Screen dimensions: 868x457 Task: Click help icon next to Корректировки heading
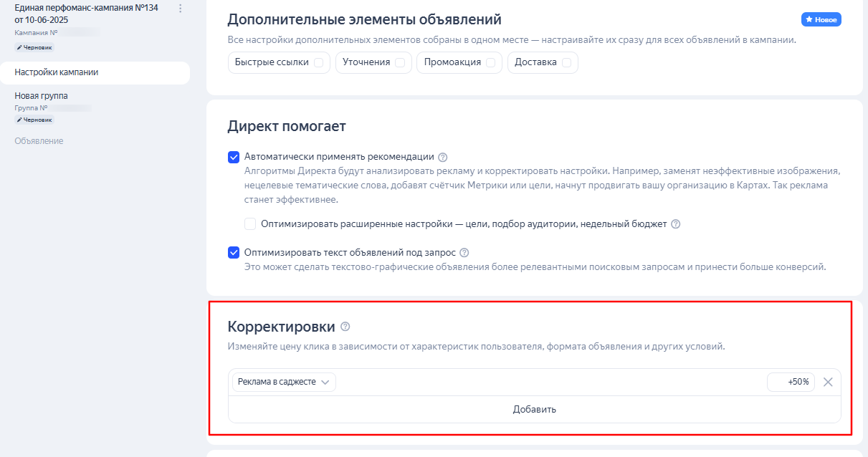pyautogui.click(x=345, y=327)
